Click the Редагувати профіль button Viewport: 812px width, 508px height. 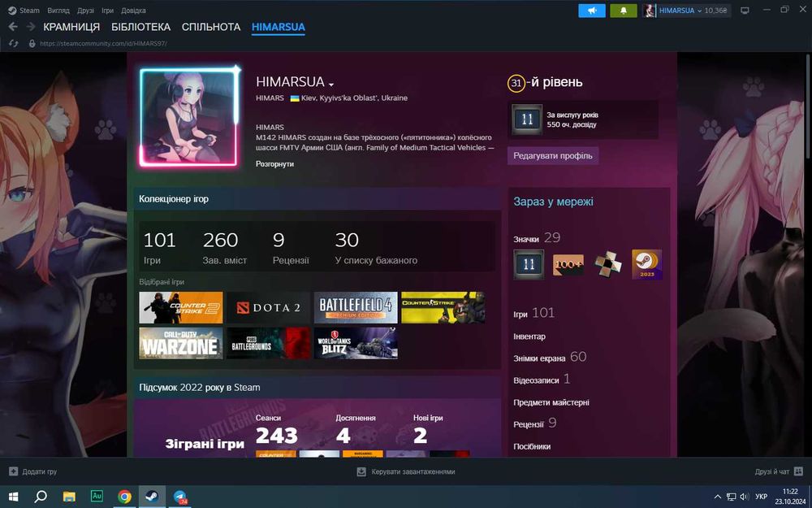pyautogui.click(x=552, y=155)
